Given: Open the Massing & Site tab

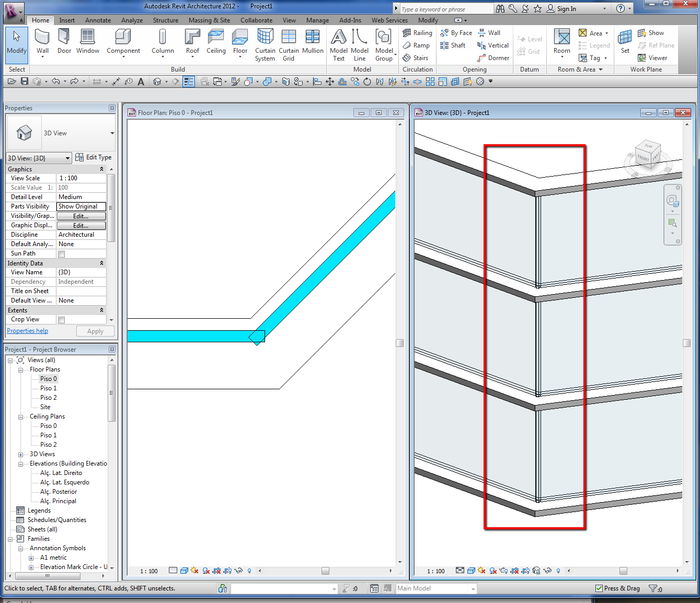Looking at the screenshot, I should tap(209, 20).
